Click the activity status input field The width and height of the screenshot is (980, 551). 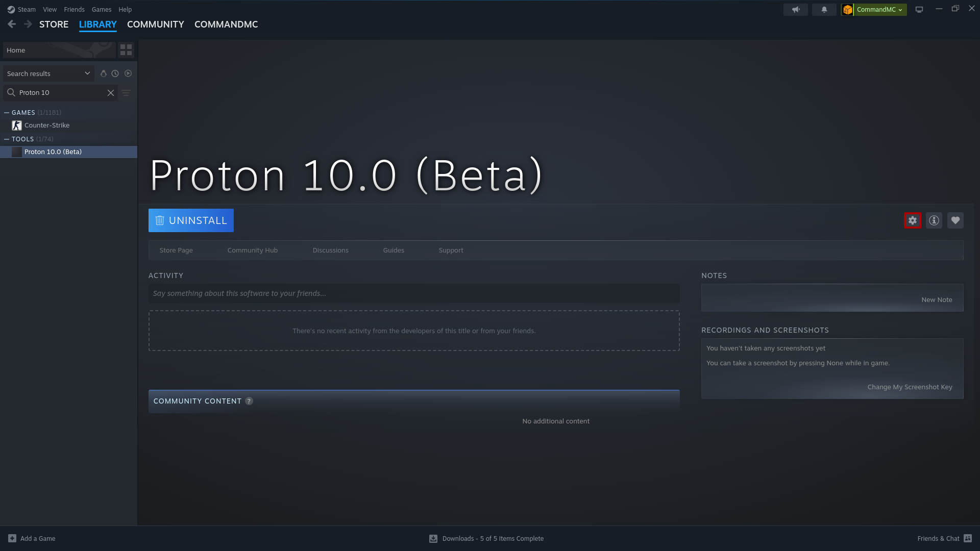click(413, 293)
